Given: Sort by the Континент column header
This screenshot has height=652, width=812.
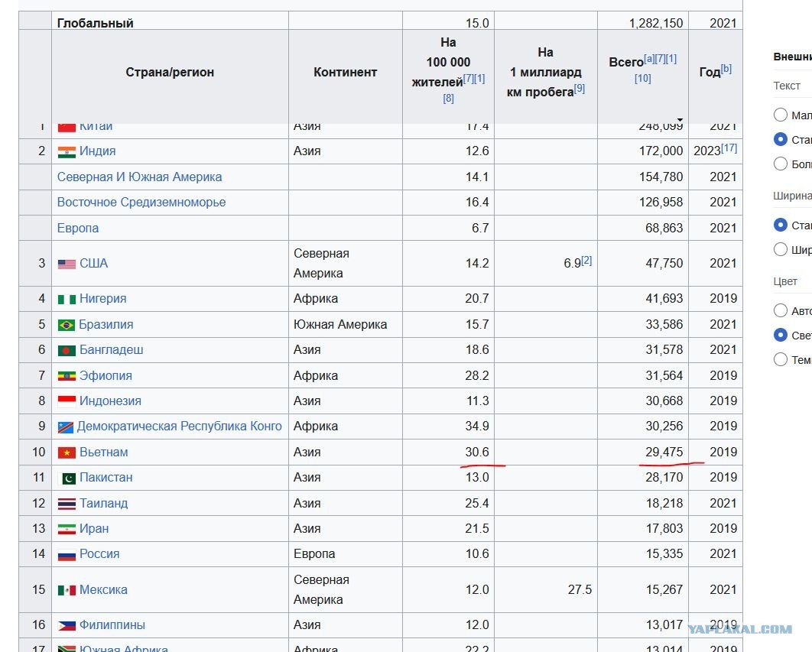Looking at the screenshot, I should coord(346,73).
